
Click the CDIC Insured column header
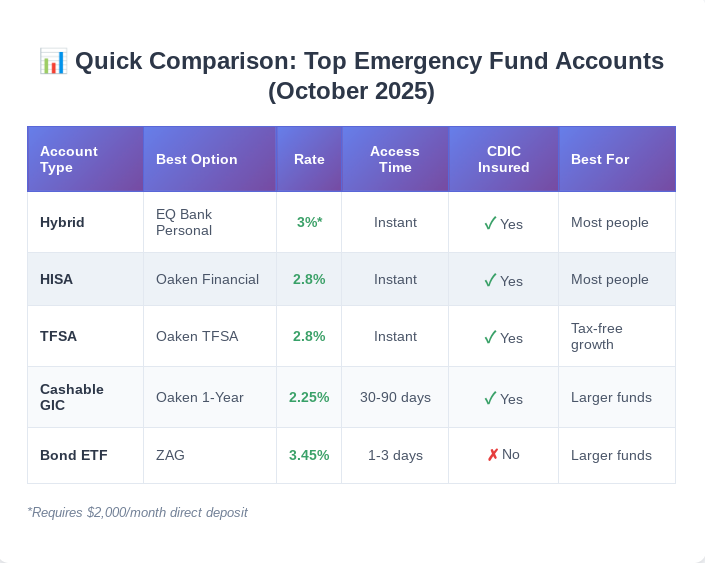[503, 159]
